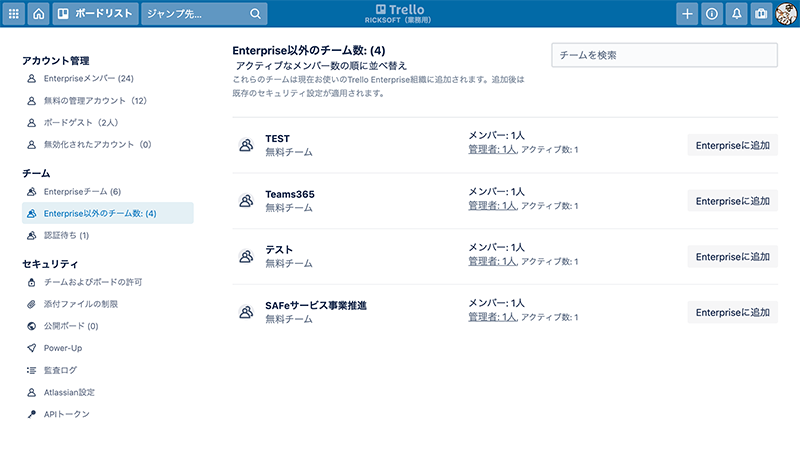Click the TEST team avatar icon
The width and height of the screenshot is (800, 450).
(246, 145)
